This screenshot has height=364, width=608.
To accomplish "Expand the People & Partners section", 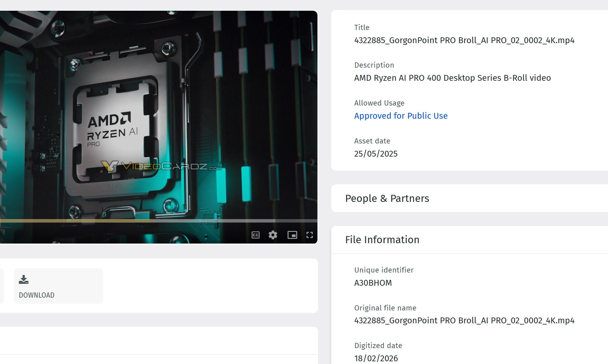I will pyautogui.click(x=387, y=199).
